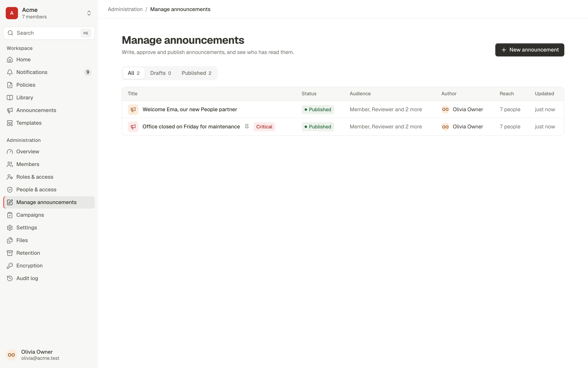Open Templates via its layout icon
The image size is (588, 368).
(10, 123)
